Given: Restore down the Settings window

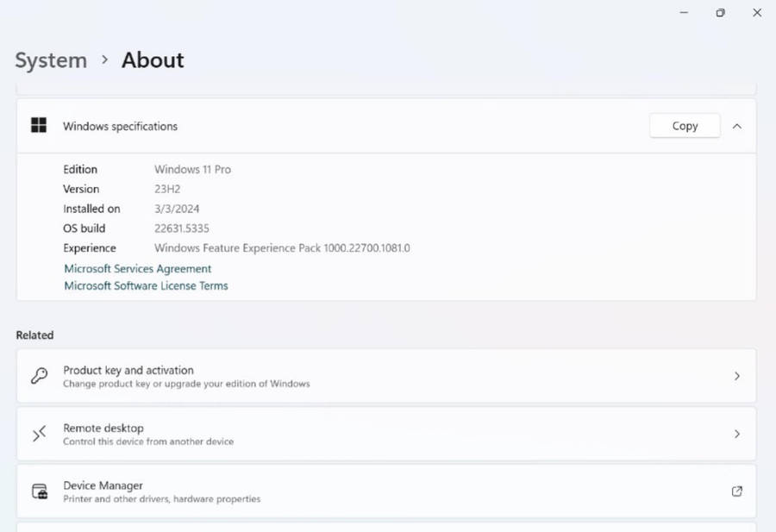Looking at the screenshot, I should click(720, 13).
